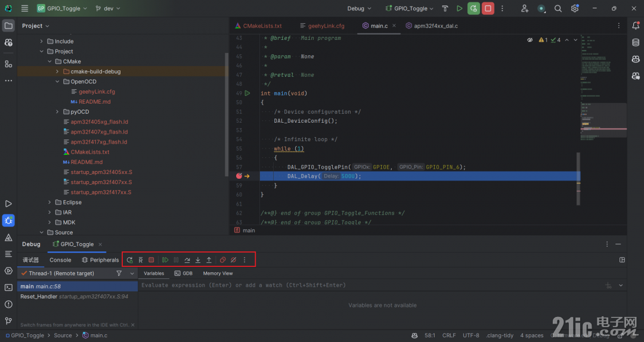Image resolution: width=644 pixels, height=342 pixels.
Task: Open Project view dropdown header
Action: (35, 26)
